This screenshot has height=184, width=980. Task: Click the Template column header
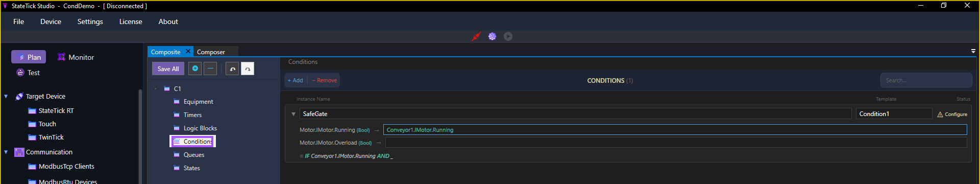pos(886,99)
